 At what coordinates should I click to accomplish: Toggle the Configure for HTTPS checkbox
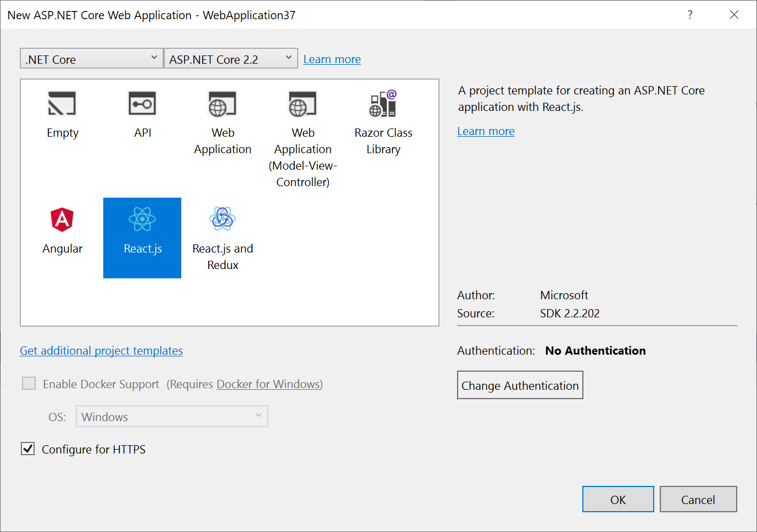28,449
